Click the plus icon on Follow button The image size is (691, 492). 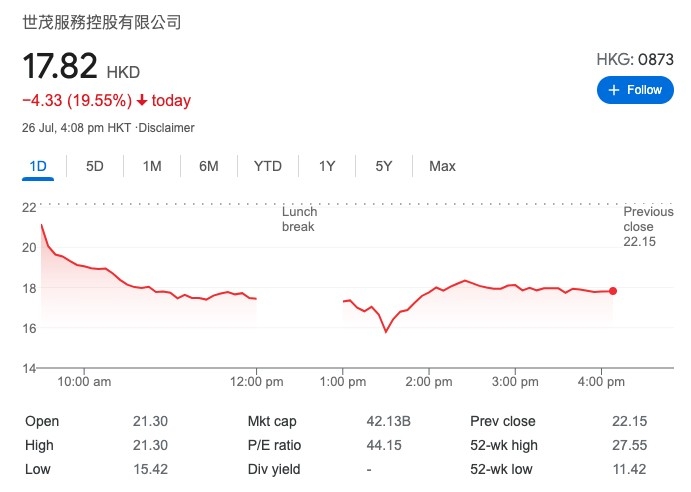coord(613,90)
